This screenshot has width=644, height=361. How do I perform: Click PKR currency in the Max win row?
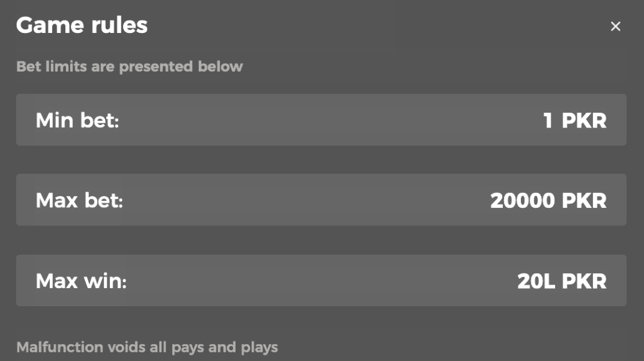[x=584, y=281]
